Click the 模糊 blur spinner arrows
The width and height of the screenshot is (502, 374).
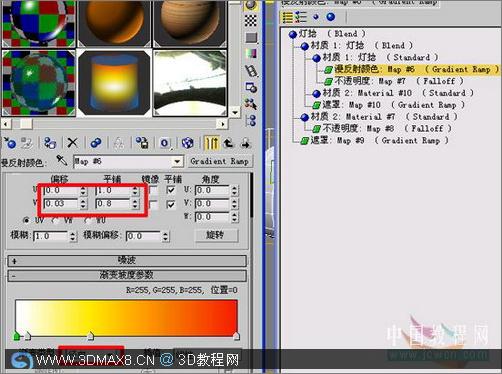pos(73,236)
